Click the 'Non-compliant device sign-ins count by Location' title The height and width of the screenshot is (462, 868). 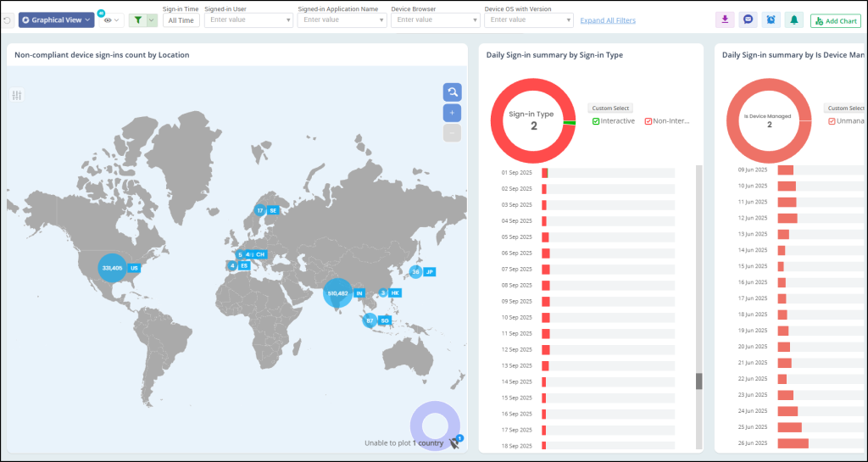[102, 55]
